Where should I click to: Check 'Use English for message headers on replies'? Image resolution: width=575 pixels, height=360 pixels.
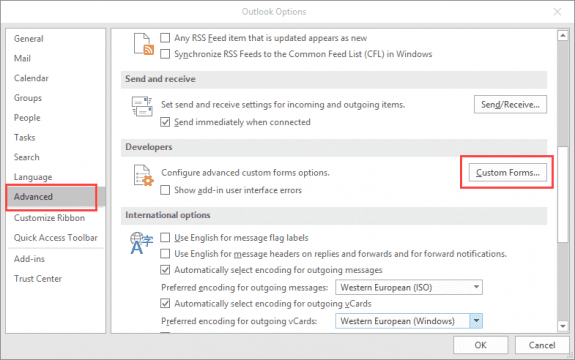point(165,254)
